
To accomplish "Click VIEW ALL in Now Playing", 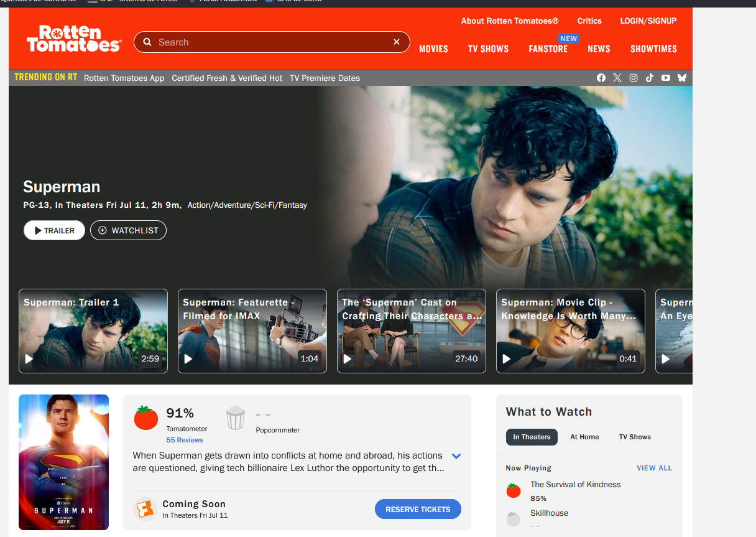I will pos(654,468).
